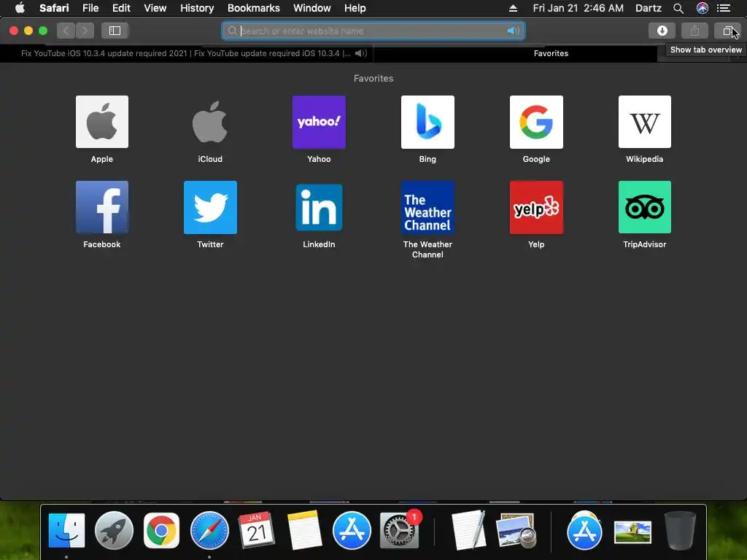Click the Show tab overview button
Screen dimensions: 747x560
727,31
